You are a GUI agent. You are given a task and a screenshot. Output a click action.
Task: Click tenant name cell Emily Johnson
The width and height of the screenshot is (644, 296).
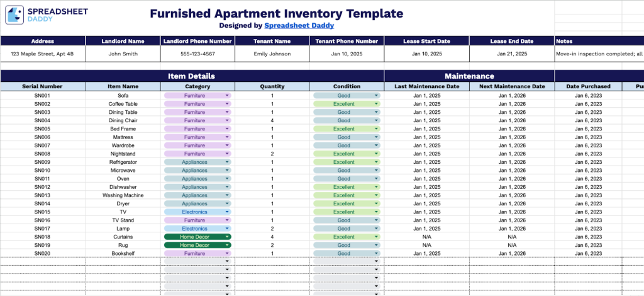pos(272,54)
